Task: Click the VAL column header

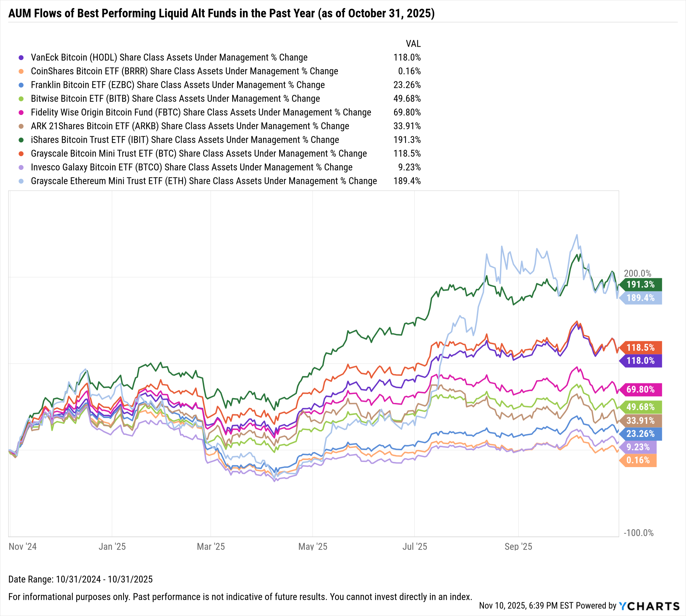Action: pos(413,44)
